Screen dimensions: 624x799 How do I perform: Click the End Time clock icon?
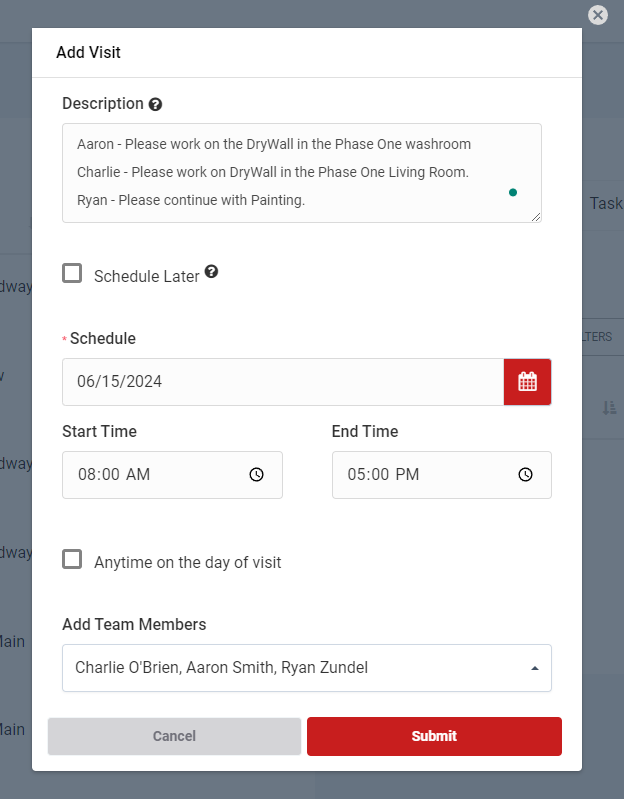(x=525, y=475)
